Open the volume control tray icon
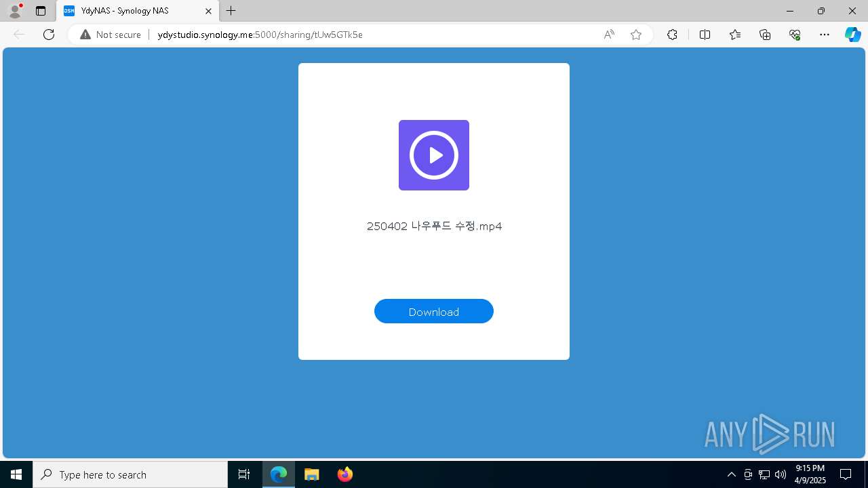 (x=781, y=474)
